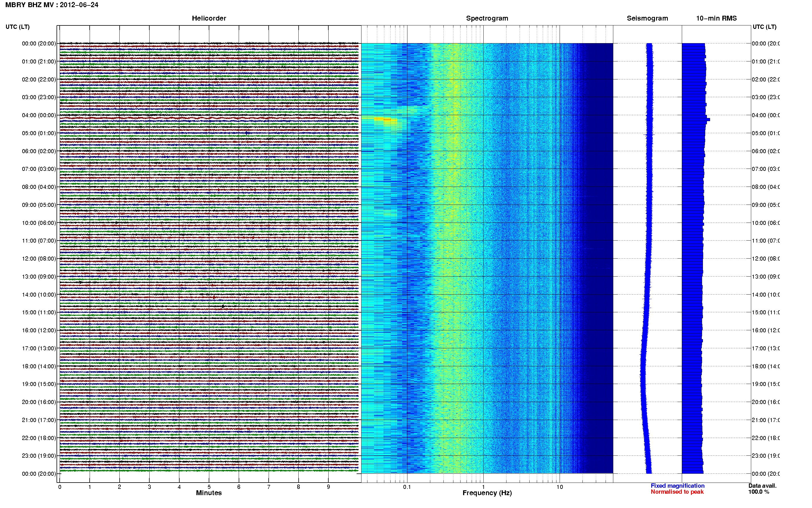Click the left '01:00 (21:00)' time label
Viewport: 812px width, 508px height.
[39, 61]
